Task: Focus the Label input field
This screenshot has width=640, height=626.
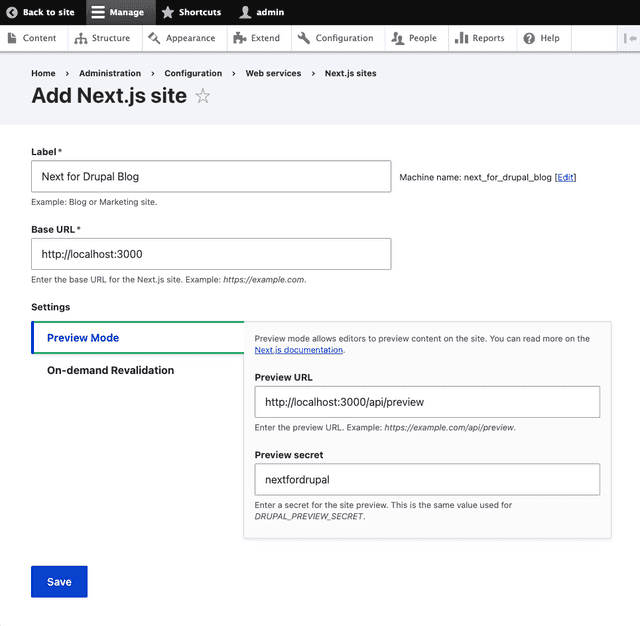Action: [211, 177]
